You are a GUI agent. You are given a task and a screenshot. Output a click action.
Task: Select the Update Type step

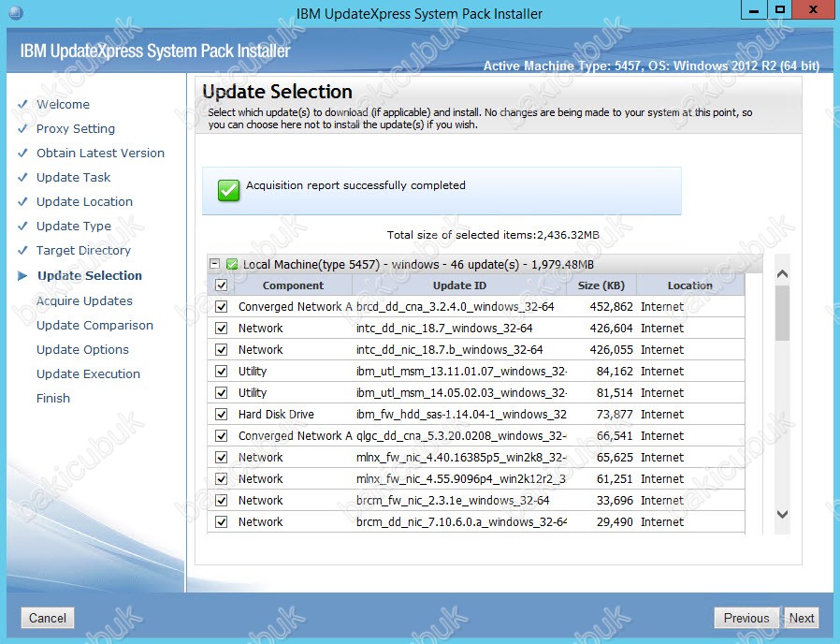coord(73,226)
